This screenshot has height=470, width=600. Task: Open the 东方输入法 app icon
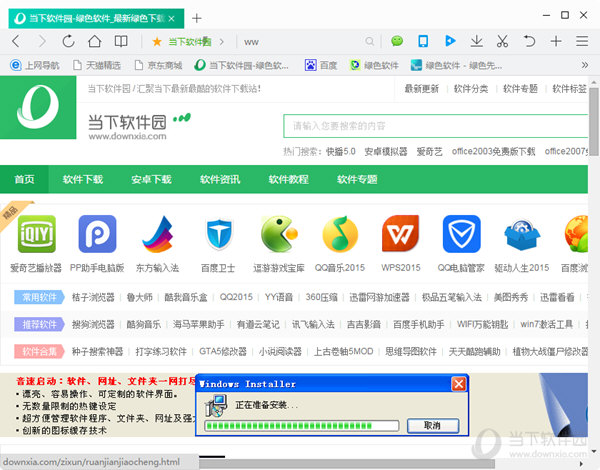point(158,234)
